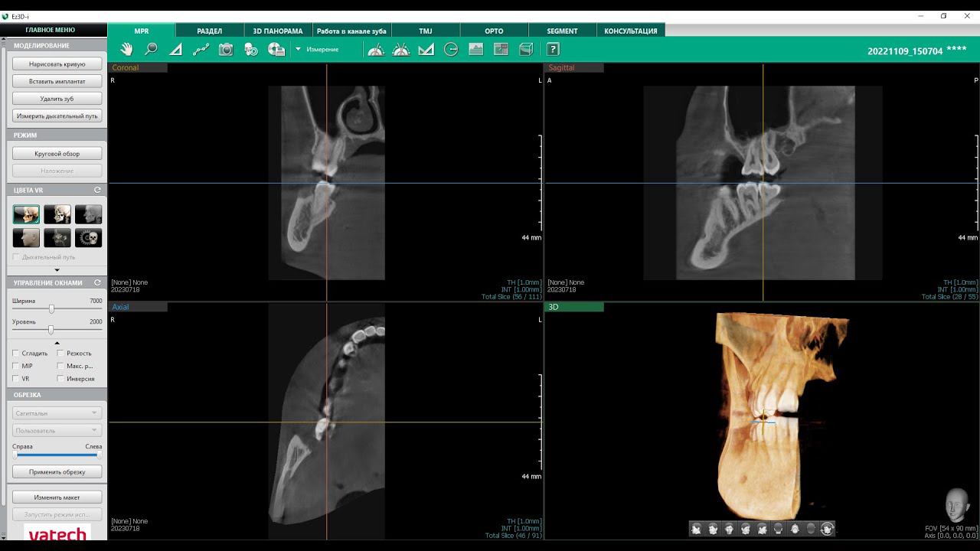Open the ОРТО tab
980x551 pixels.
(x=494, y=31)
